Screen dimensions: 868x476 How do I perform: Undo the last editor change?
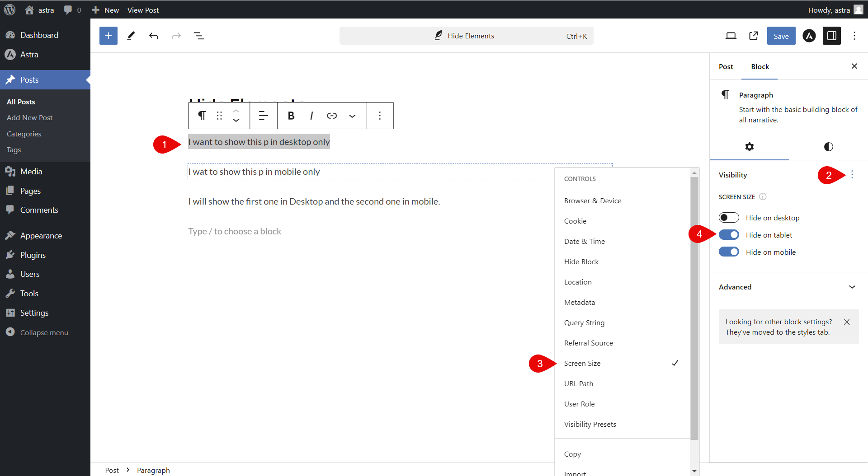pyautogui.click(x=154, y=36)
